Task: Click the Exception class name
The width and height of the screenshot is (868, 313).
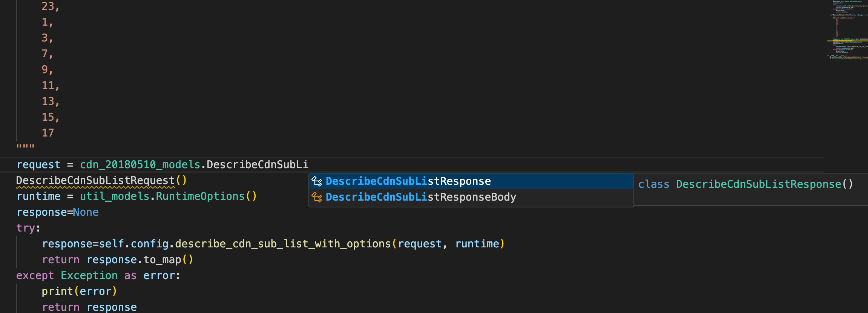Action: [89, 276]
